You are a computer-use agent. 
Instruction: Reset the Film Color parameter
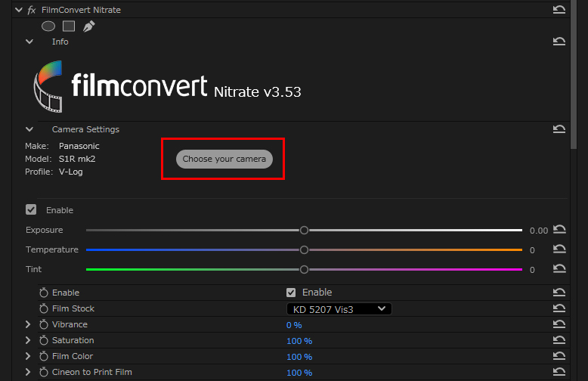pos(559,356)
